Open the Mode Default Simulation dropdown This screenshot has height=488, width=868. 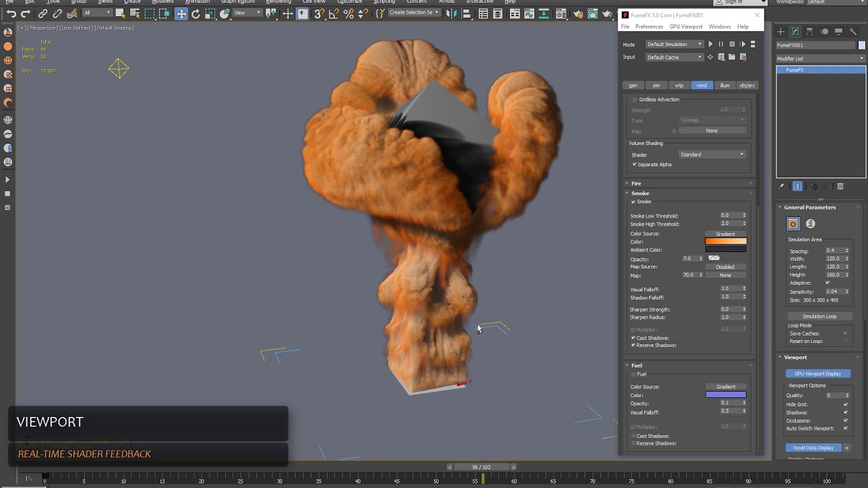tap(674, 44)
